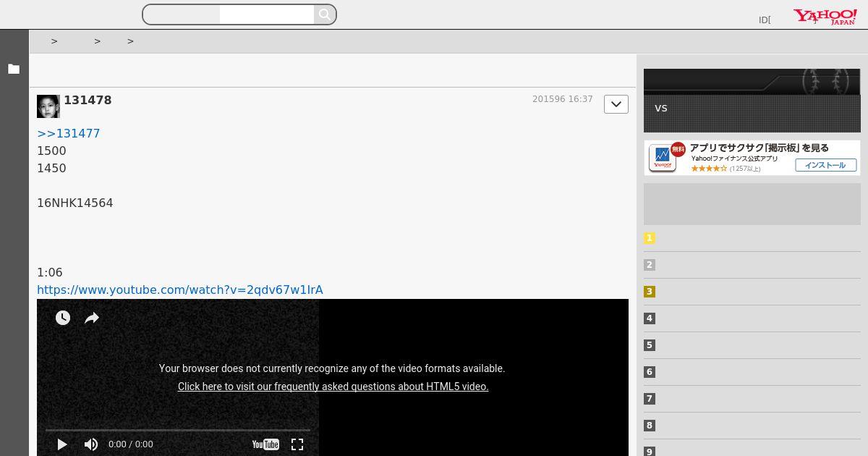Screen dimensions: 868x456
Task: Click the post timestamp 201596 16:37
Action: 563,99
